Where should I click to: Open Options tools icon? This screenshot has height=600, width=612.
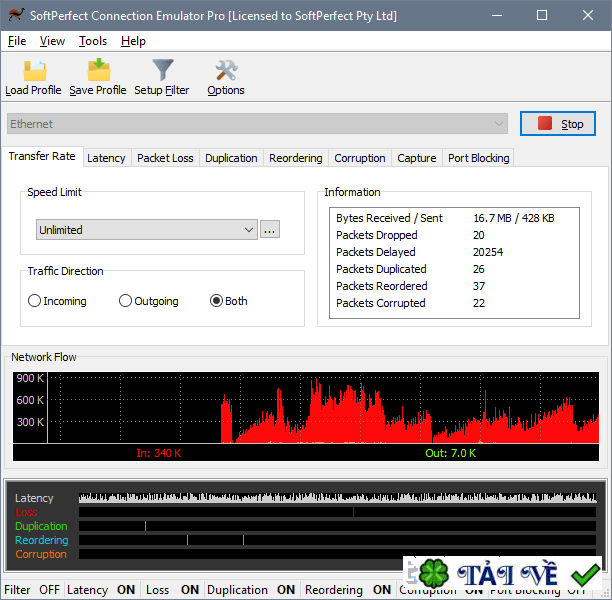click(x=226, y=70)
